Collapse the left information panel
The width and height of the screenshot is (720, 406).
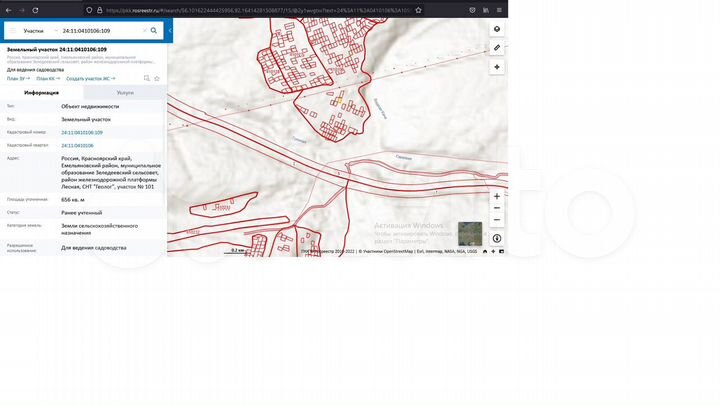tap(169, 31)
